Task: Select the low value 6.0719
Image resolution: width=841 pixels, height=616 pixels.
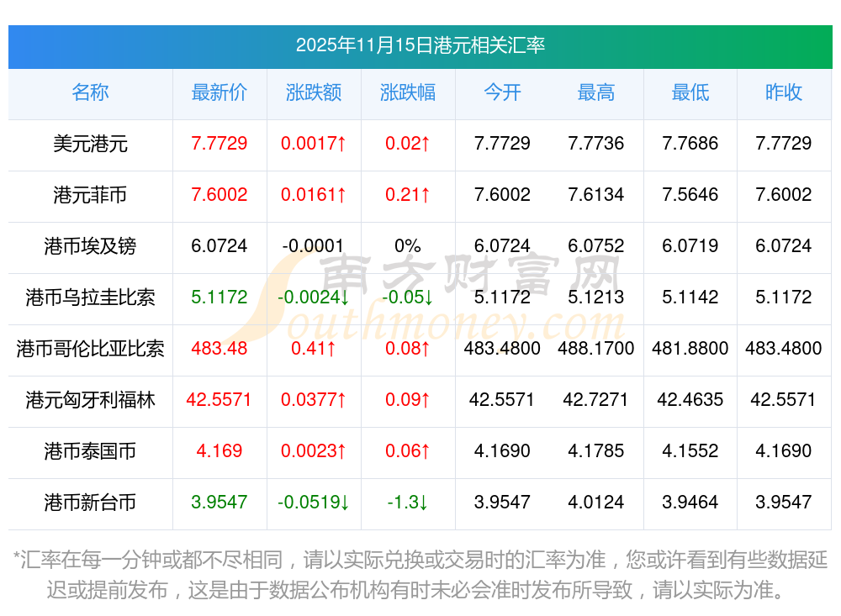Action: coord(690,245)
